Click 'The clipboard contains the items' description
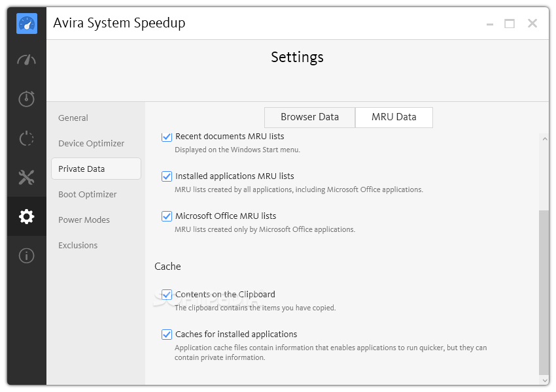This screenshot has height=392, width=556. (x=255, y=308)
